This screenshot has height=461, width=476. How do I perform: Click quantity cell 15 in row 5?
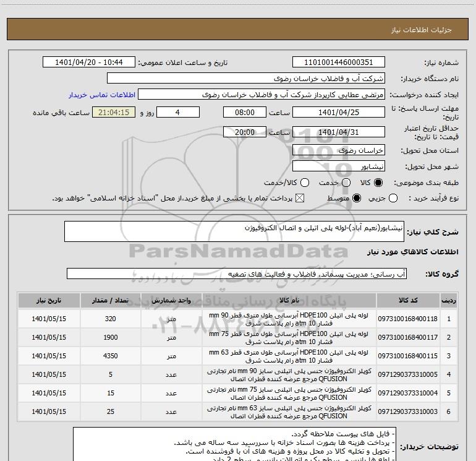pos(111,393)
